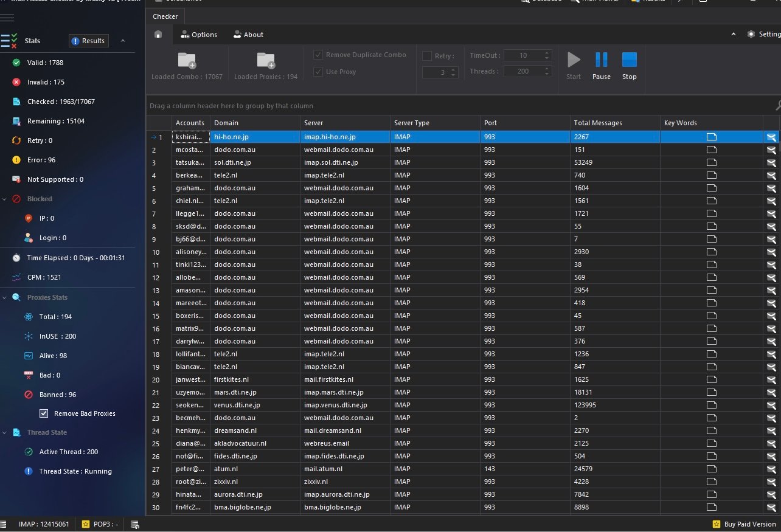Click the status bar server list icon
Image resolution: width=781 pixels, height=532 pixels.
coord(135,524)
